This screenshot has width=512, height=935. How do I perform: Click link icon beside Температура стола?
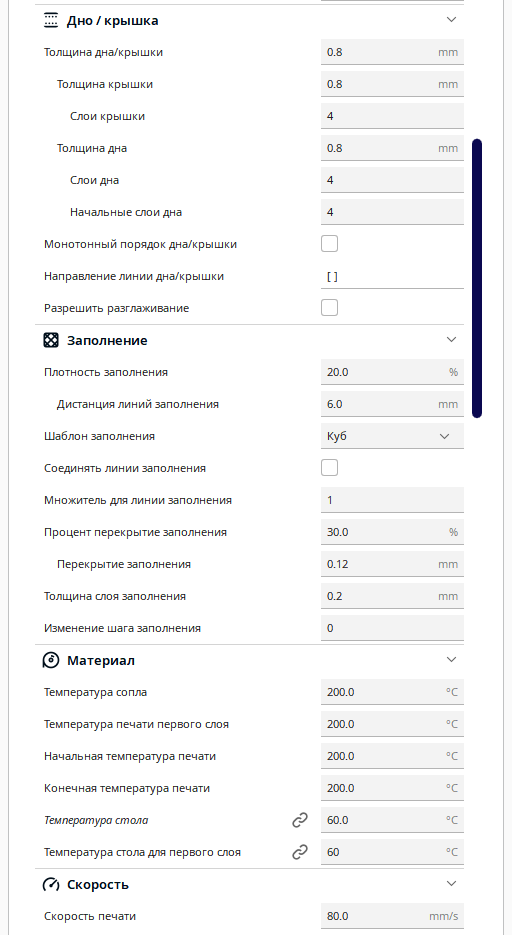[x=300, y=821]
